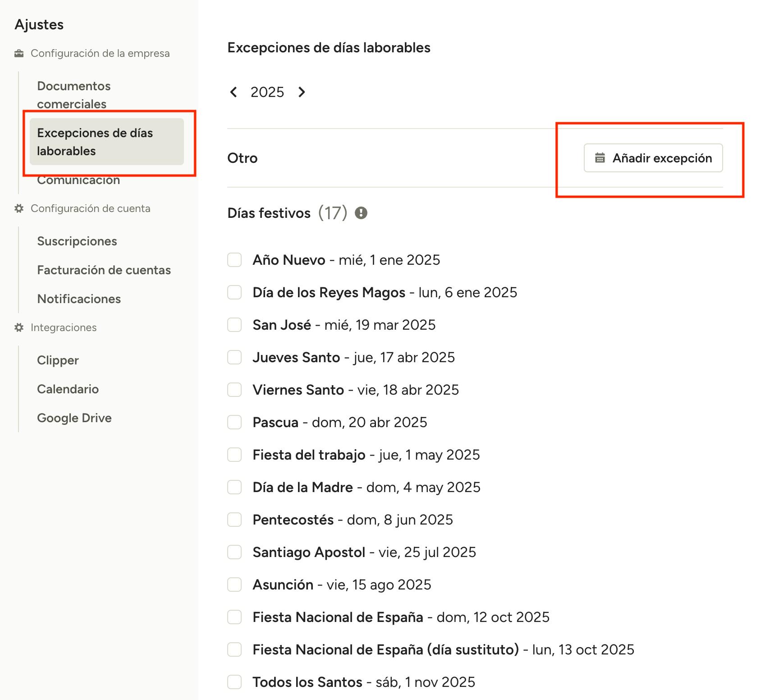Go to previous year with left chevron
779x700 pixels.
[234, 92]
